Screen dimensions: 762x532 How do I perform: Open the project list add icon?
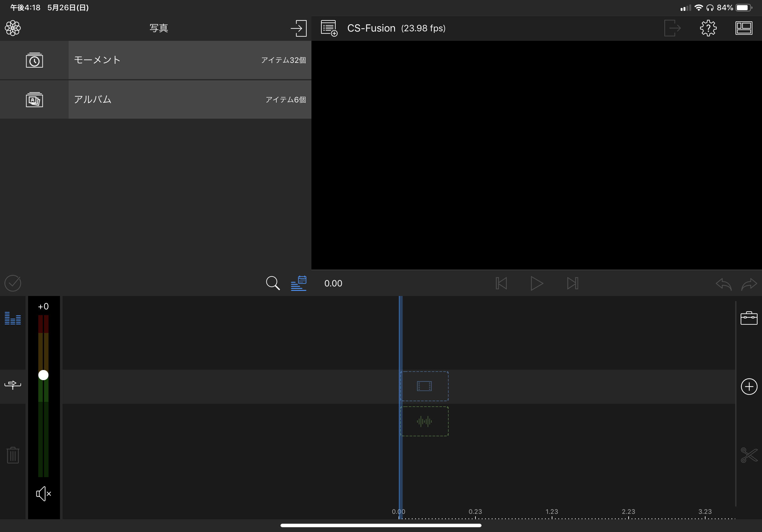pyautogui.click(x=329, y=28)
